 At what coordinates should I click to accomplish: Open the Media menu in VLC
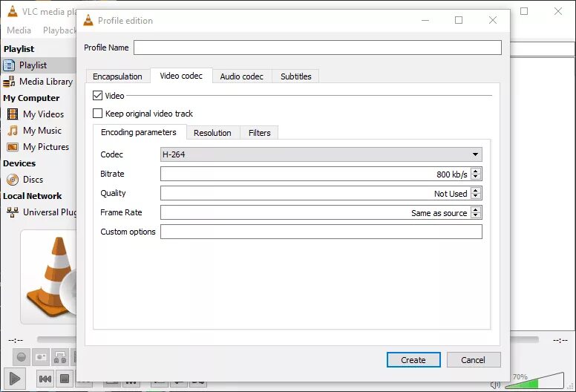(x=19, y=30)
